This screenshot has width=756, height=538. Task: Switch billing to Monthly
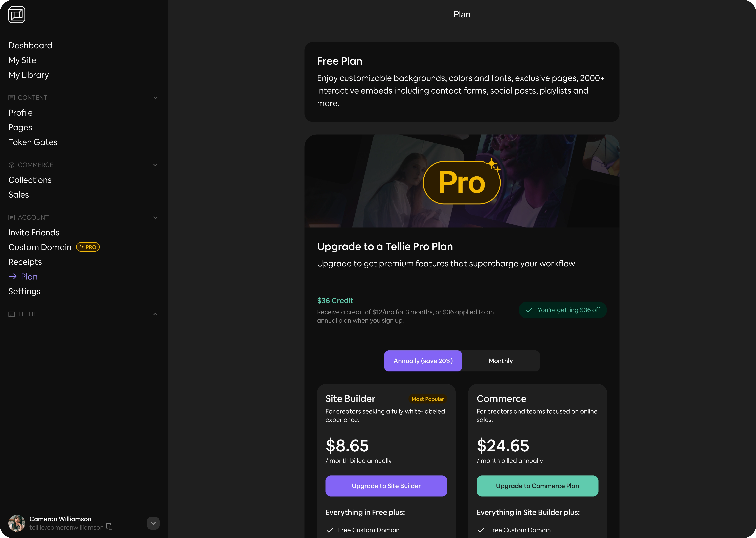click(x=500, y=361)
